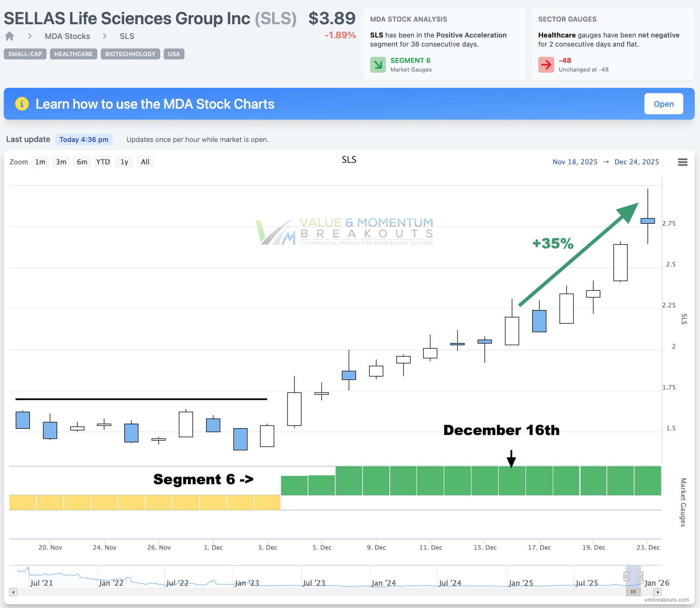This screenshot has height=608, width=700.
Task: Click the navigator range slider handle
Action: tap(626, 576)
